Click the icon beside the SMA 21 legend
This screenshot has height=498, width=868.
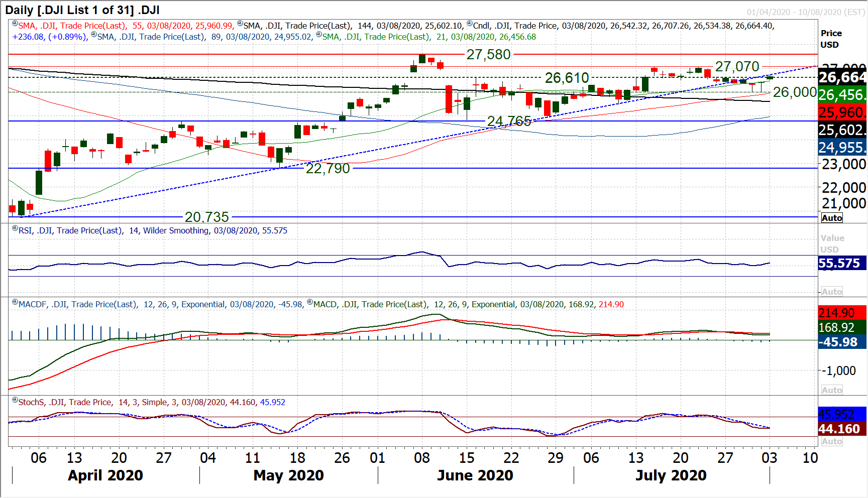point(319,35)
